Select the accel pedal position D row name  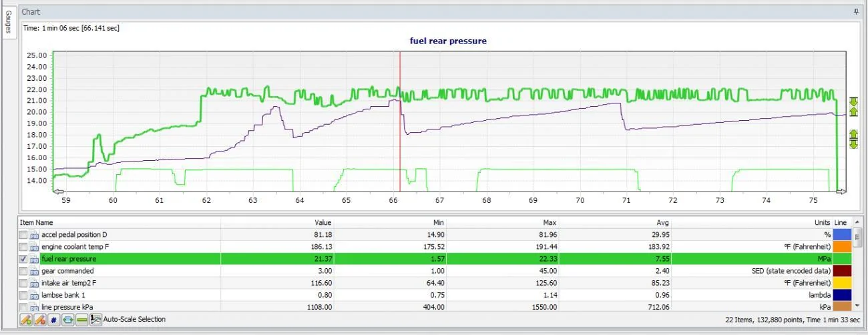tap(73, 235)
